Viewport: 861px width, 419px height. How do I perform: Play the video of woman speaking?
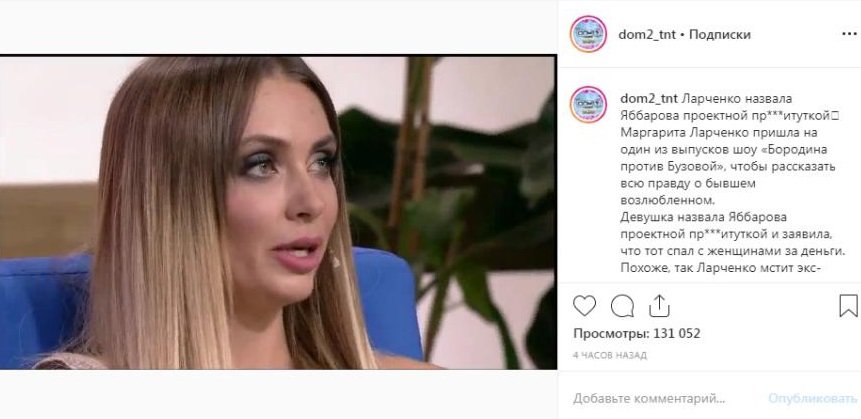click(278, 212)
